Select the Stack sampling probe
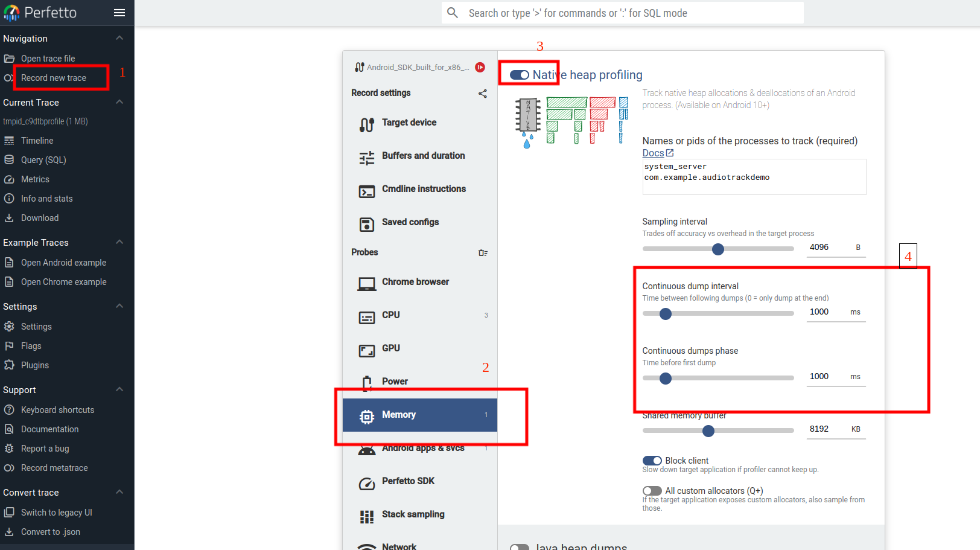 click(420, 516)
